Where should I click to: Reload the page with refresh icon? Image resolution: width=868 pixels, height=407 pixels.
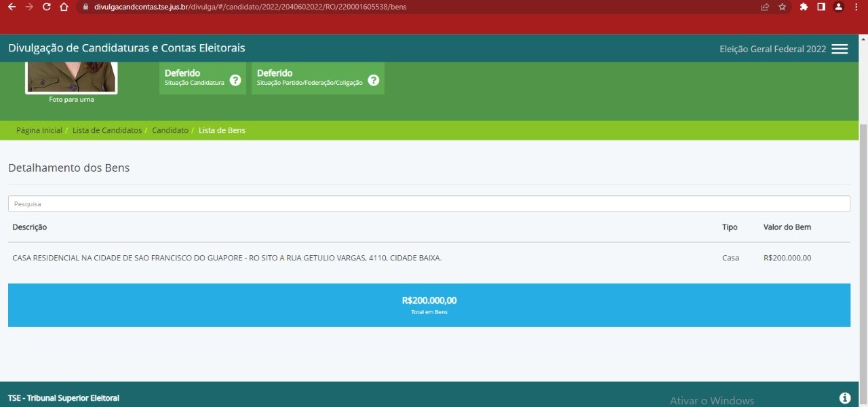[46, 7]
